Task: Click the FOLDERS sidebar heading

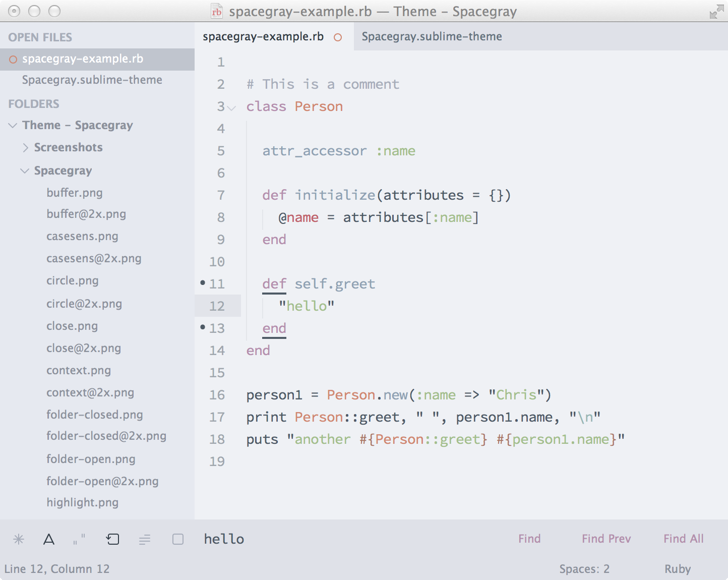Action: tap(34, 104)
